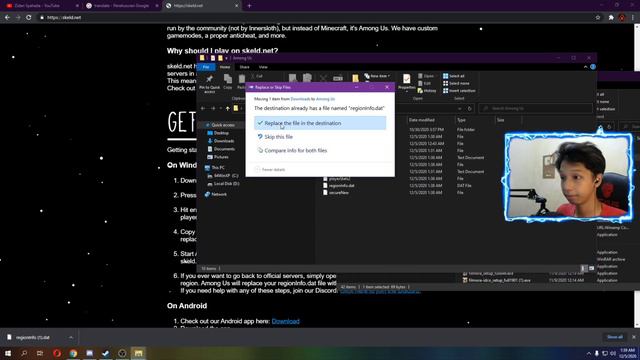Switch to the Explorer Share tab

pyautogui.click(x=244, y=67)
